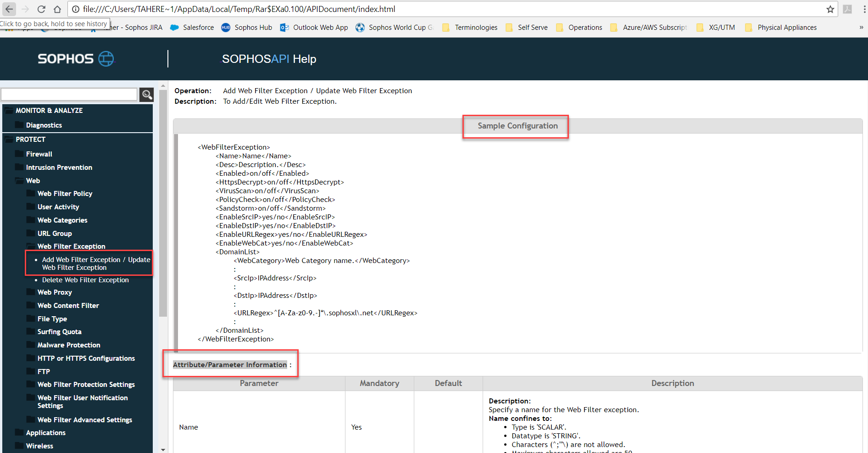Image resolution: width=868 pixels, height=453 pixels.
Task: Expand Web Filter Advanced Settings
Action: coord(84,420)
